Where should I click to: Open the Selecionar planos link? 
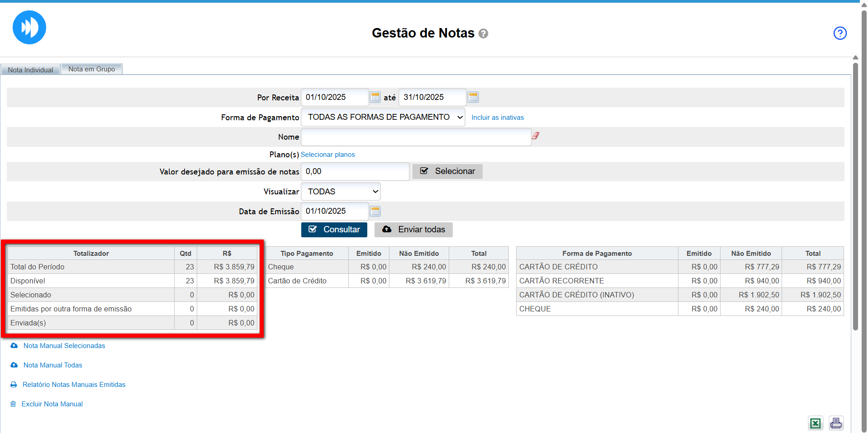click(327, 155)
